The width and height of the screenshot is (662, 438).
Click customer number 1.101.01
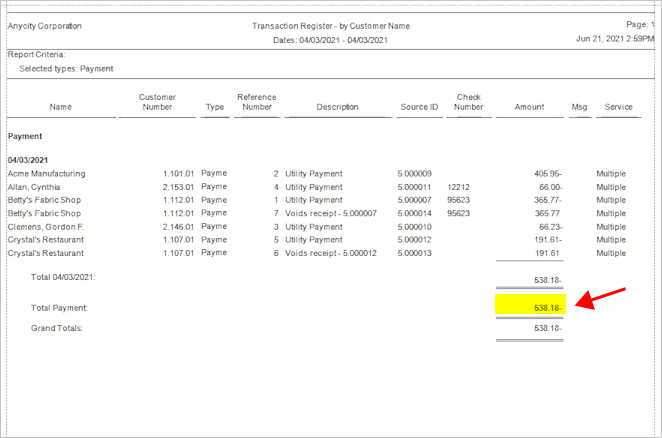click(x=178, y=174)
